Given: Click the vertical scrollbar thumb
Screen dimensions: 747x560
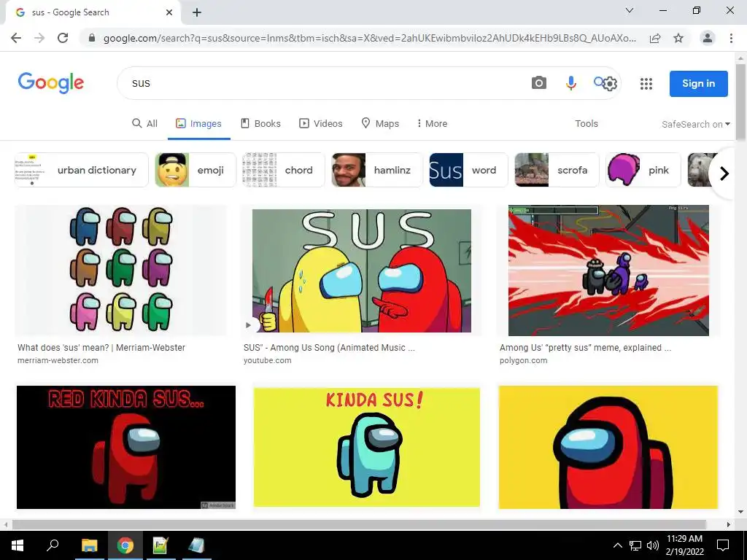Looking at the screenshot, I should pyautogui.click(x=740, y=101).
